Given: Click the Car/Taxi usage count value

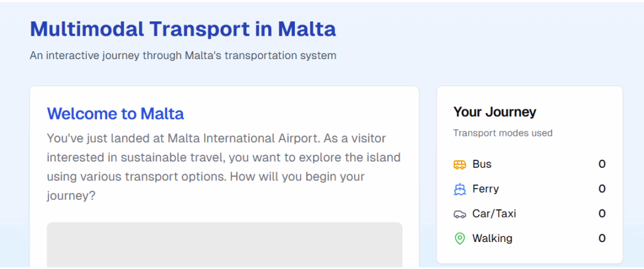Looking at the screenshot, I should (x=602, y=214).
